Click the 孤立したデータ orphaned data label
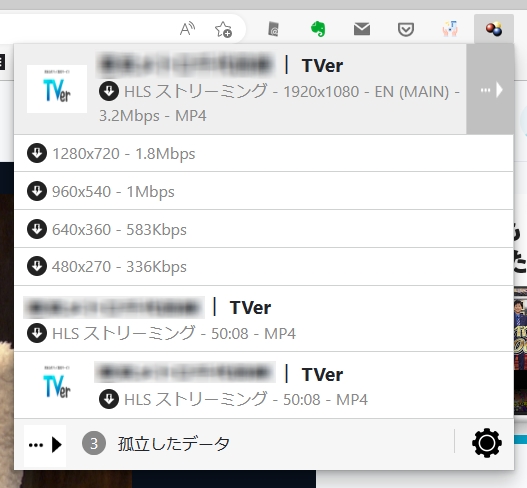 (174, 444)
